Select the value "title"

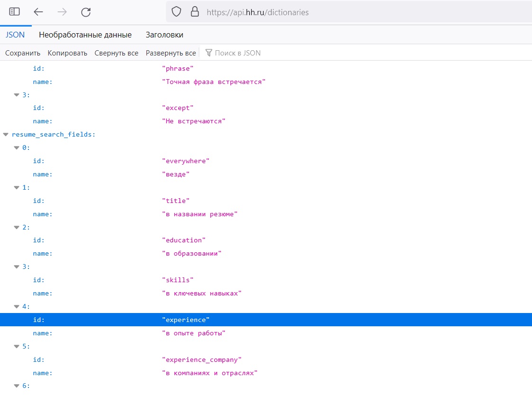tap(176, 201)
